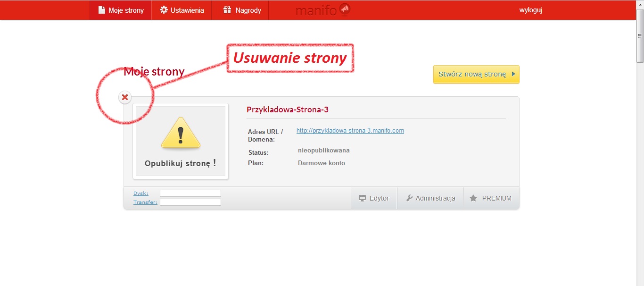
Task: Click the gift icon for Nagrody
Action: (x=227, y=10)
